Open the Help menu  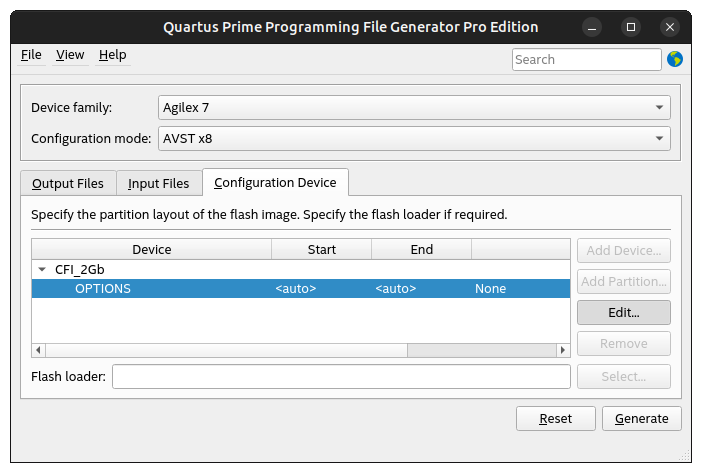click(112, 55)
